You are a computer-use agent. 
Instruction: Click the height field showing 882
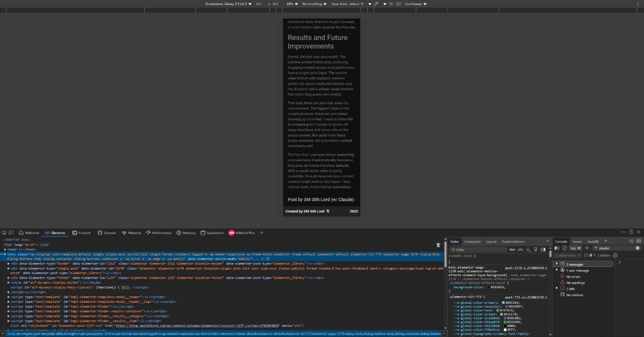(x=276, y=4)
